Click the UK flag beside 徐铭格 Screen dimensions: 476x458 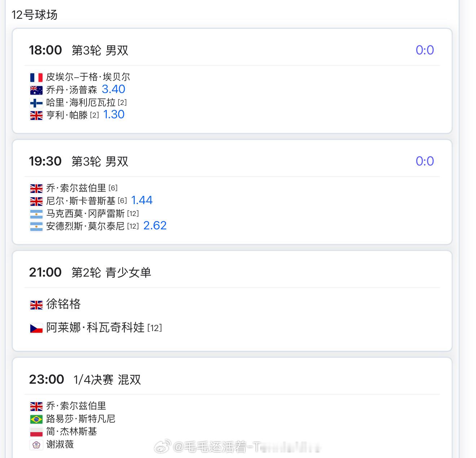(36, 305)
